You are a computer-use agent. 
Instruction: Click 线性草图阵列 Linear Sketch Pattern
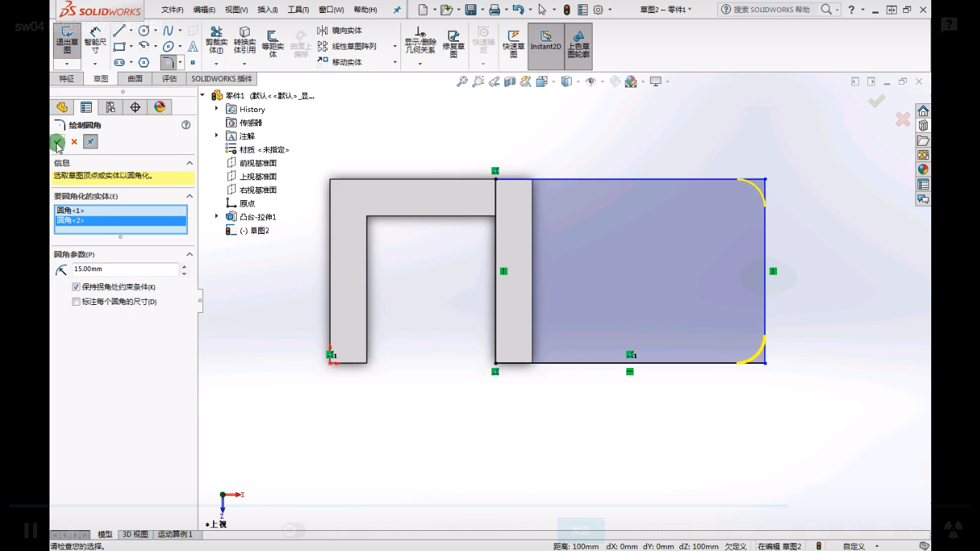coord(347,47)
